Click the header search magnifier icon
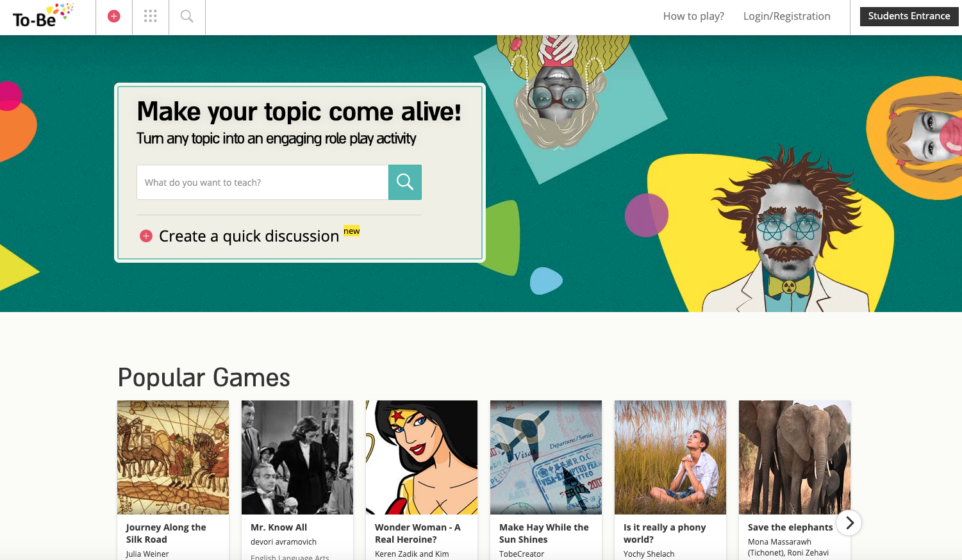This screenshot has height=560, width=962. tap(187, 17)
